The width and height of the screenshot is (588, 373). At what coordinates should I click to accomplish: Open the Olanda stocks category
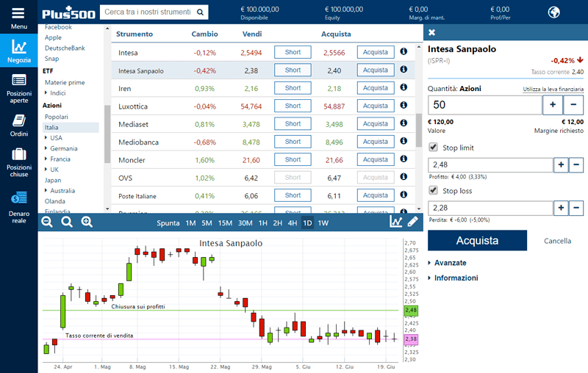click(55, 201)
